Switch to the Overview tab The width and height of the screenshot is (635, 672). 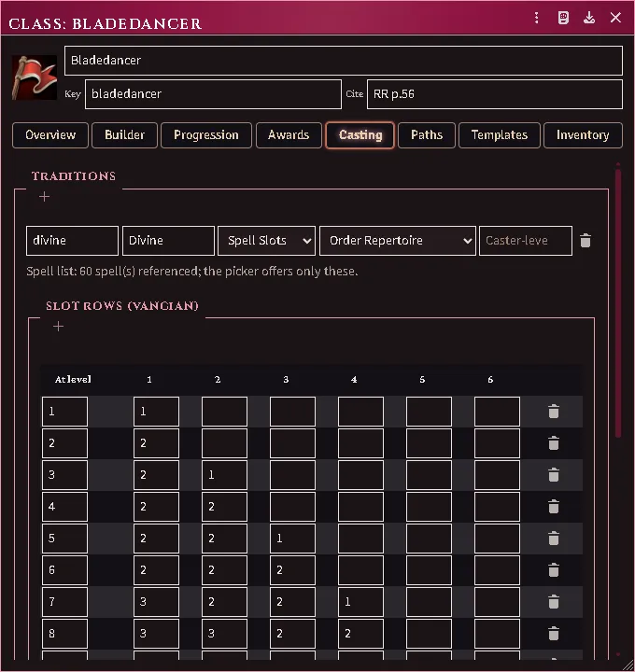click(x=50, y=135)
